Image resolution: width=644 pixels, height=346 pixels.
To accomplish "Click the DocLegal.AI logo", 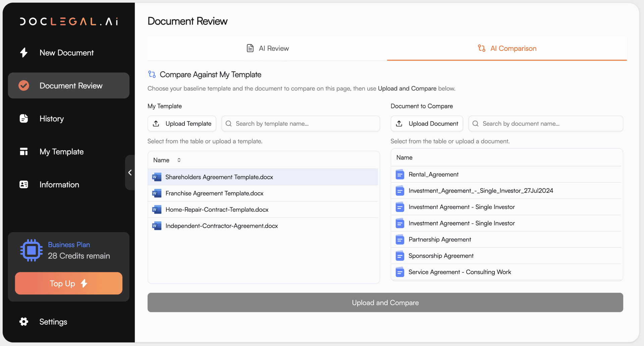I will coord(69,21).
